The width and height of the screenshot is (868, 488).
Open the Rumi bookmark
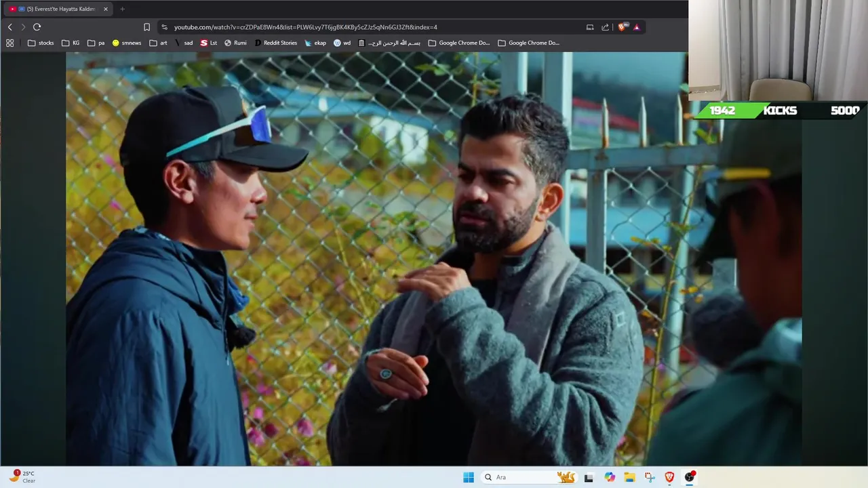pyautogui.click(x=235, y=43)
